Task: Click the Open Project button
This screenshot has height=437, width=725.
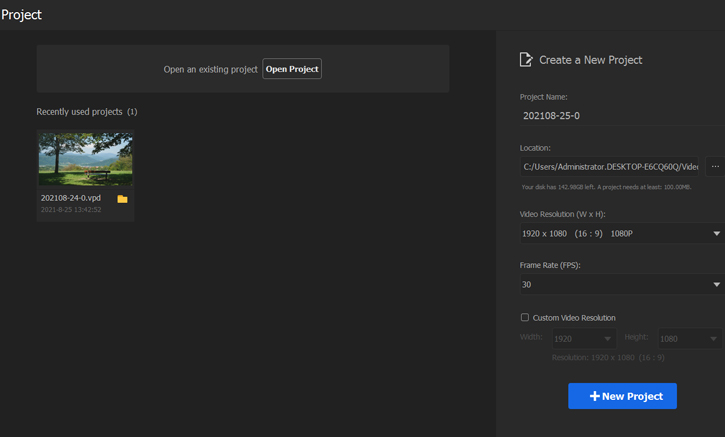Action: 292,69
